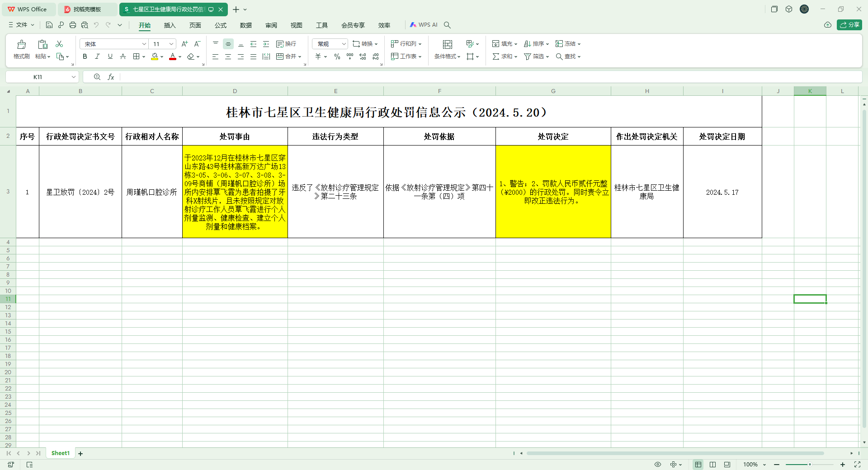This screenshot has height=470, width=868.
Task: Open the number format dropdown (常规)
Action: click(x=344, y=44)
